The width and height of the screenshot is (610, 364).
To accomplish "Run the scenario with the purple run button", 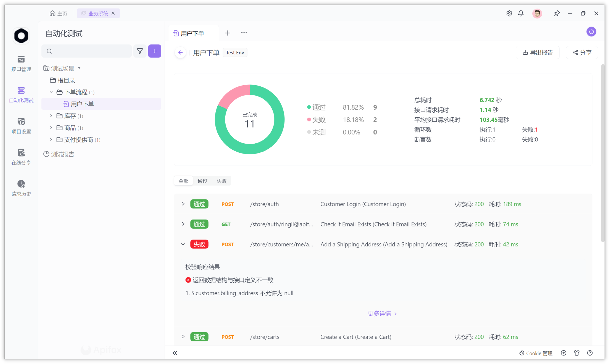I will click(x=592, y=32).
